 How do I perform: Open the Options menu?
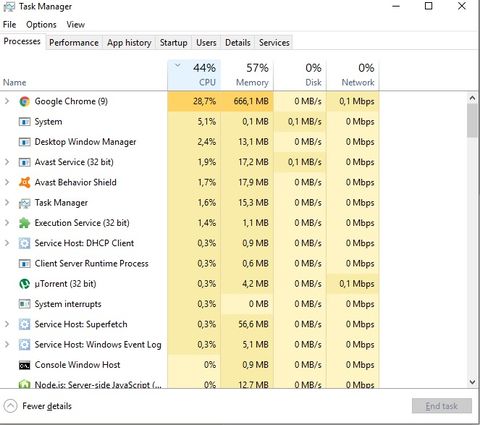pos(41,25)
